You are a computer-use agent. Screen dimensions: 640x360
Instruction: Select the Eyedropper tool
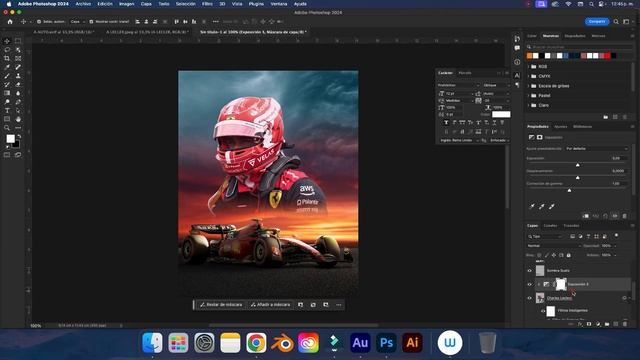tap(7, 67)
